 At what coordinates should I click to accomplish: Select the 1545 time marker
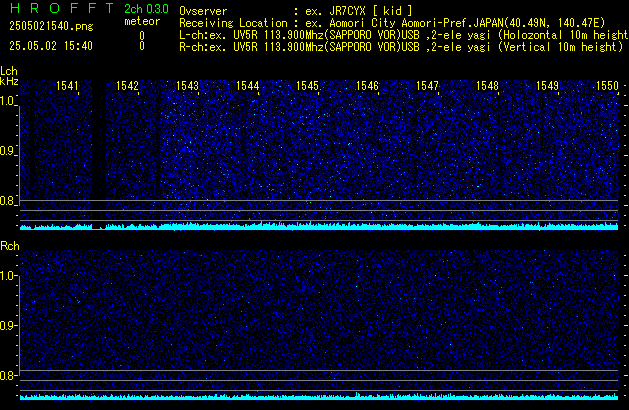(x=307, y=86)
